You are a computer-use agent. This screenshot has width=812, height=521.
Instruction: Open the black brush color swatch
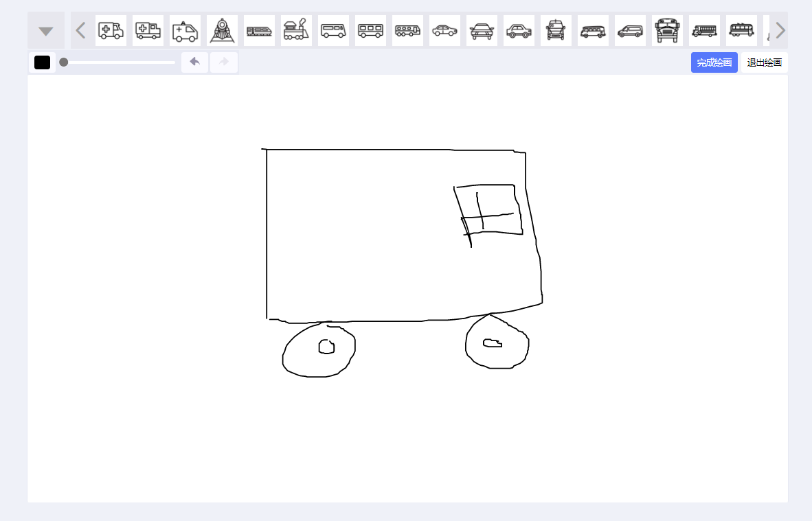(43, 62)
